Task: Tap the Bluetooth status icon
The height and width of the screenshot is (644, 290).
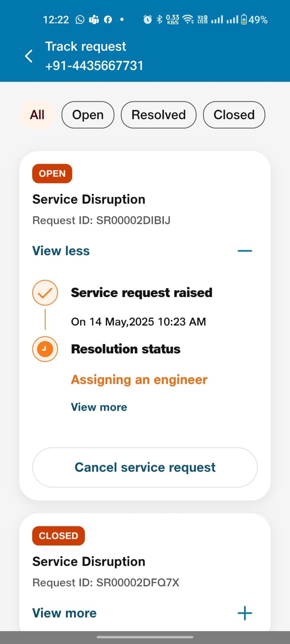Action: tap(159, 19)
